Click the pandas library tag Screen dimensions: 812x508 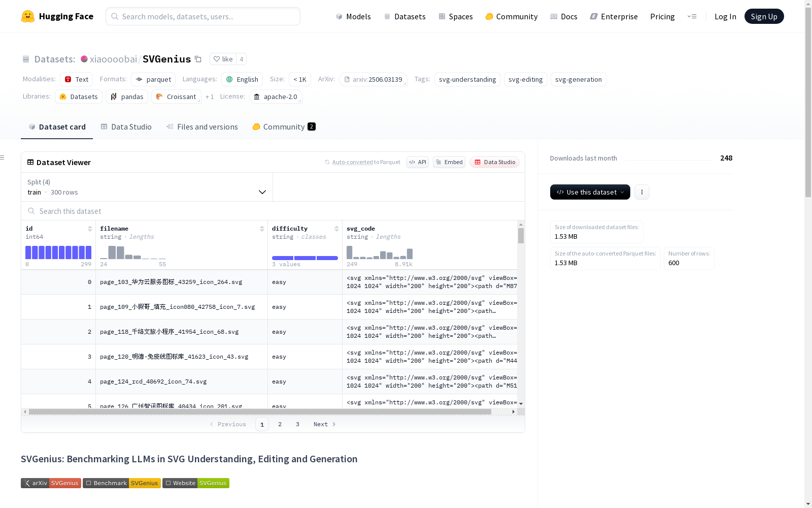(127, 97)
